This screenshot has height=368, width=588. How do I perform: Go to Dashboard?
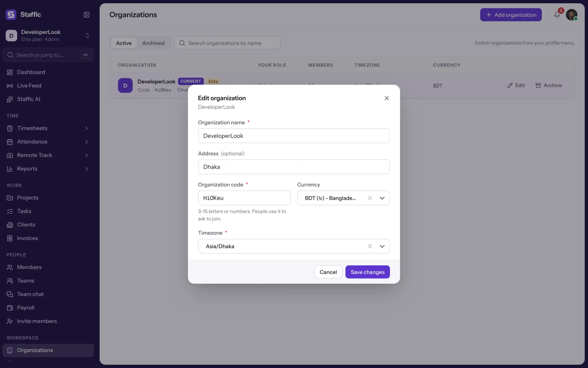[48, 72]
